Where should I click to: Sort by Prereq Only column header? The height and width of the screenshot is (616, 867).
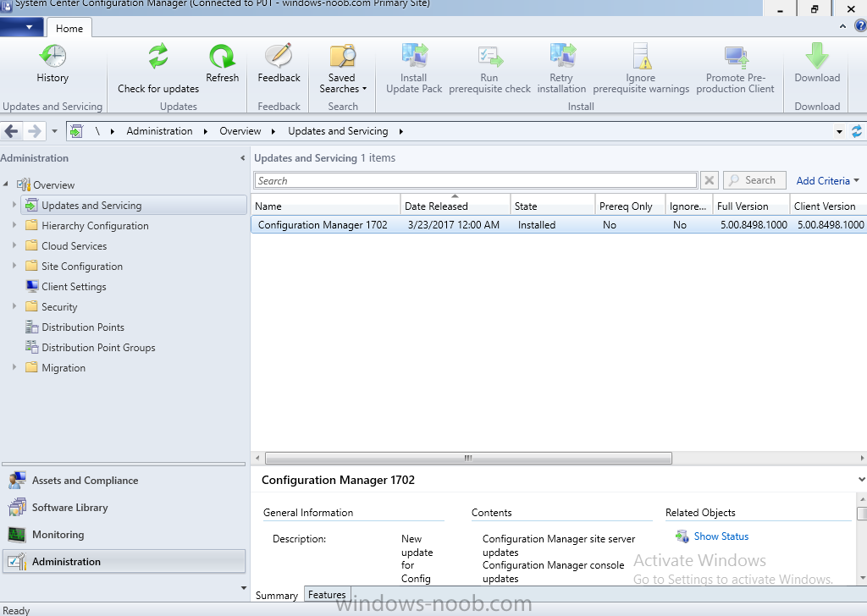(x=630, y=206)
